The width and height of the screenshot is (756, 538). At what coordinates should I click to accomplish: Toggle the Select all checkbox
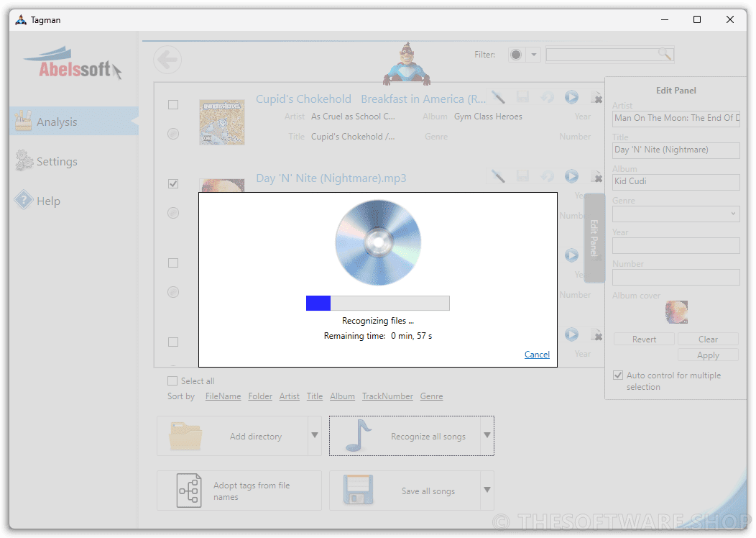coord(172,380)
